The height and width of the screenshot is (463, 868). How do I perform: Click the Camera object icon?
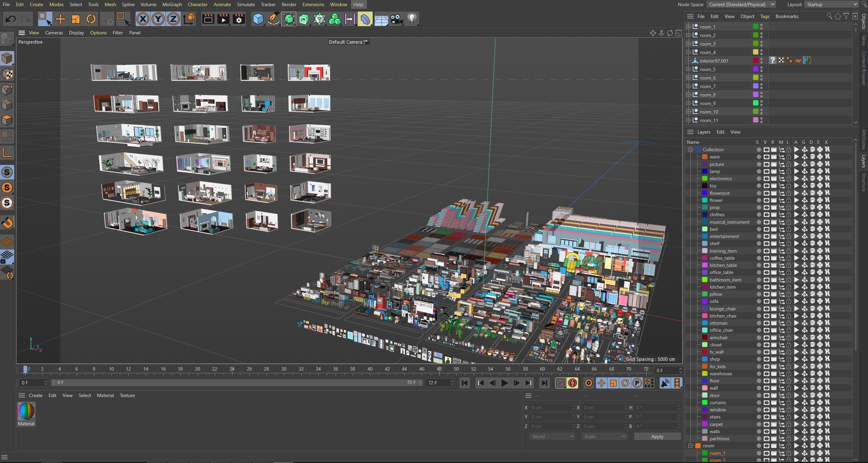pos(396,19)
